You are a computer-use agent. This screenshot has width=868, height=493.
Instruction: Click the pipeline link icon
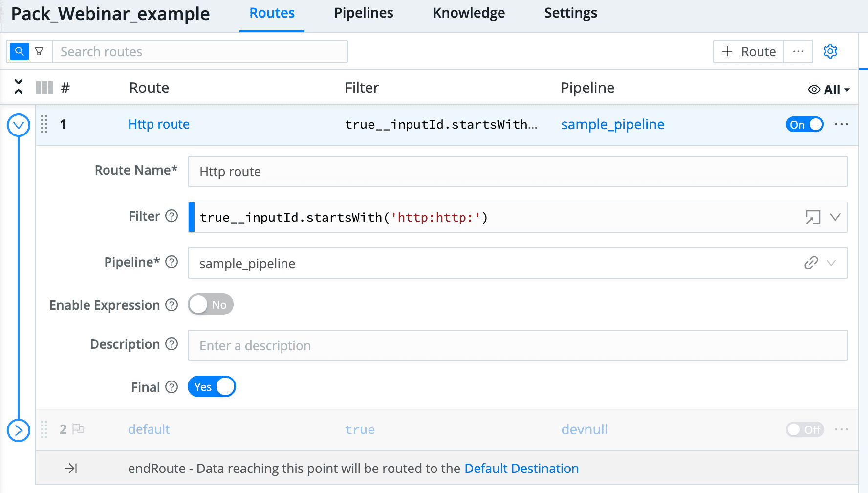pos(811,263)
